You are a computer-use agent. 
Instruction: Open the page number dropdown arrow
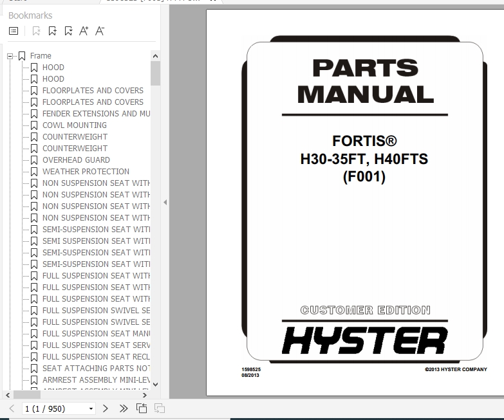(x=91, y=408)
